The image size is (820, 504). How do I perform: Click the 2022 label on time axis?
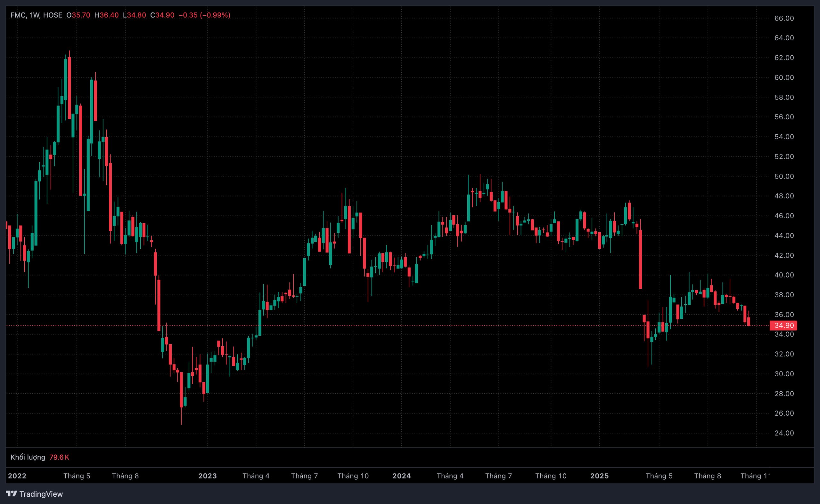point(17,476)
